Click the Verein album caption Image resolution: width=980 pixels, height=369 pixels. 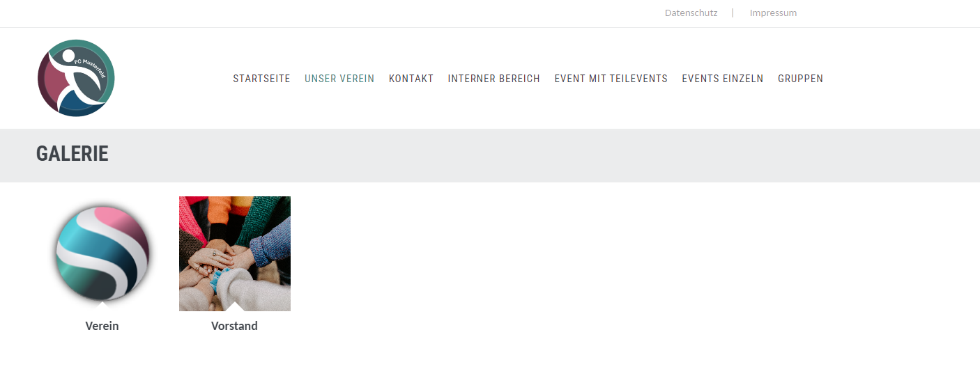pos(102,326)
